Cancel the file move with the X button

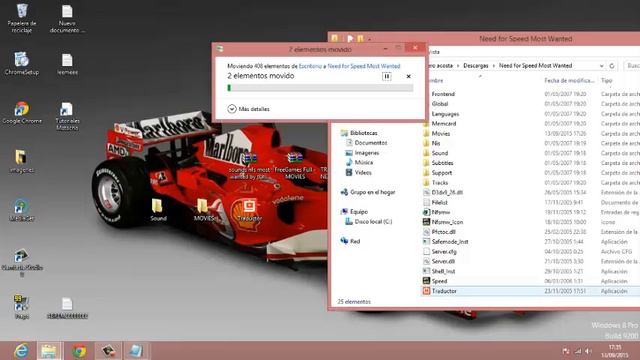408,76
